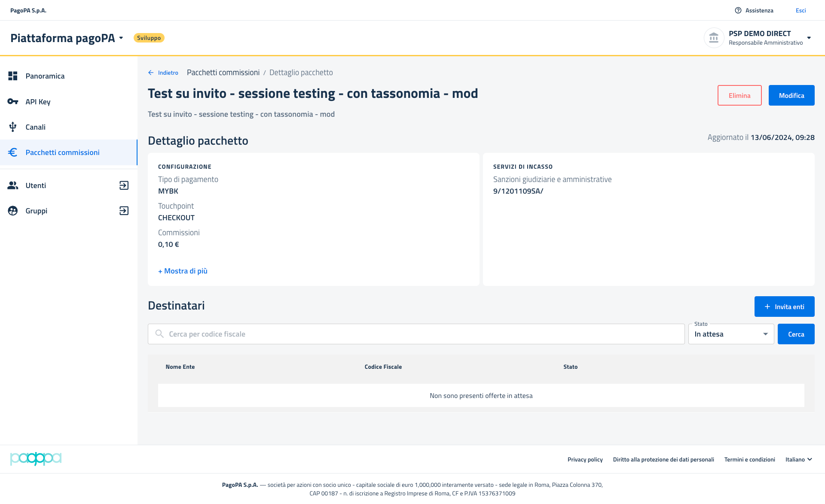Image resolution: width=825 pixels, height=504 pixels.
Task: Click the Canali plug icon
Action: pyautogui.click(x=13, y=127)
